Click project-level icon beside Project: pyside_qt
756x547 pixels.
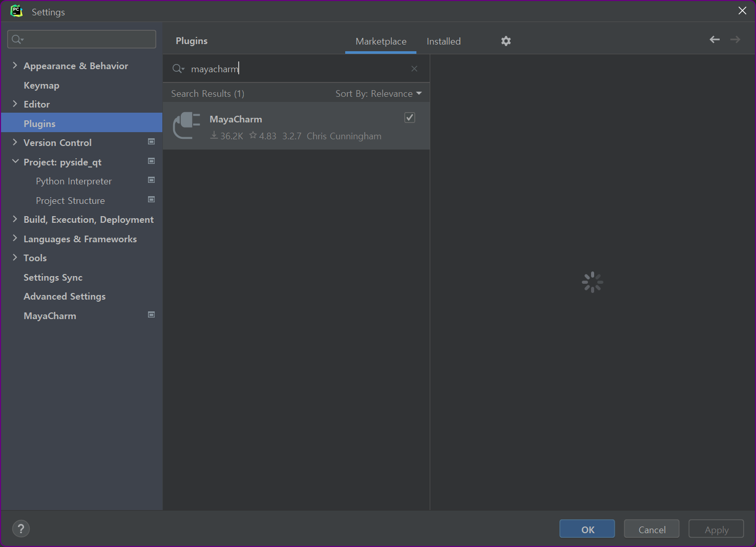[x=152, y=161]
